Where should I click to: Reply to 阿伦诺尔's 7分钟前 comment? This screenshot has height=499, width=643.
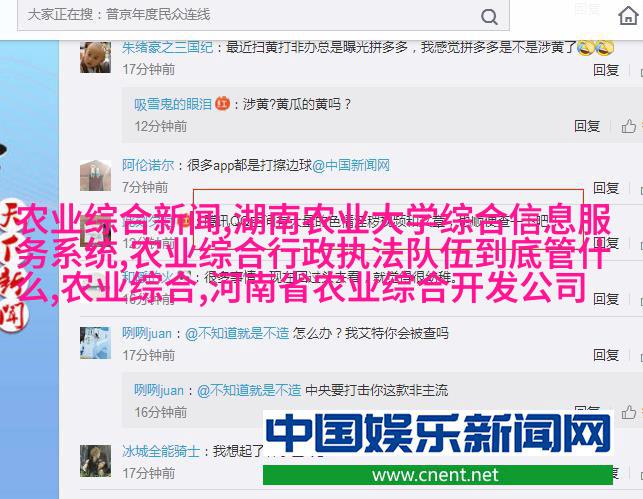click(606, 188)
